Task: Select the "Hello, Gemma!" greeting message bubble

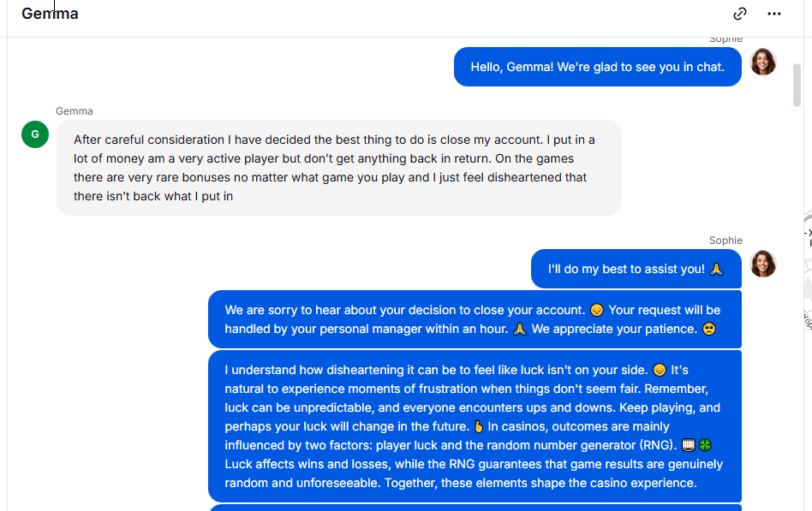Action: [597, 67]
